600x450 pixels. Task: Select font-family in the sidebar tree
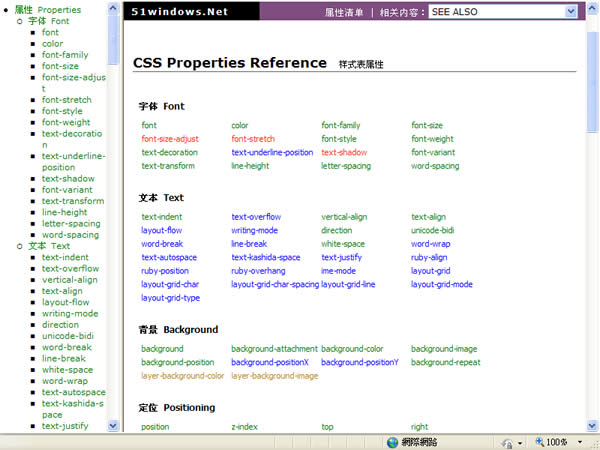[x=65, y=55]
